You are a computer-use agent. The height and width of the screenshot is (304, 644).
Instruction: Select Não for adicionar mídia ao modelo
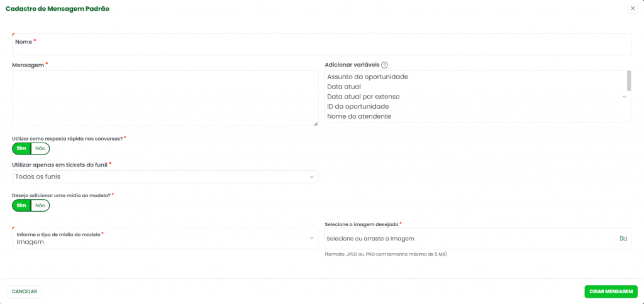(40, 205)
